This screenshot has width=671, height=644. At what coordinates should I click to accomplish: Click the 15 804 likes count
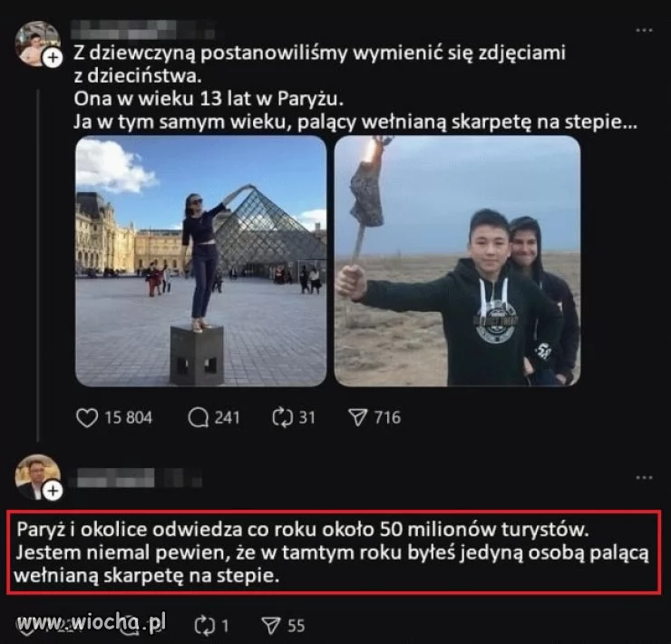129,417
